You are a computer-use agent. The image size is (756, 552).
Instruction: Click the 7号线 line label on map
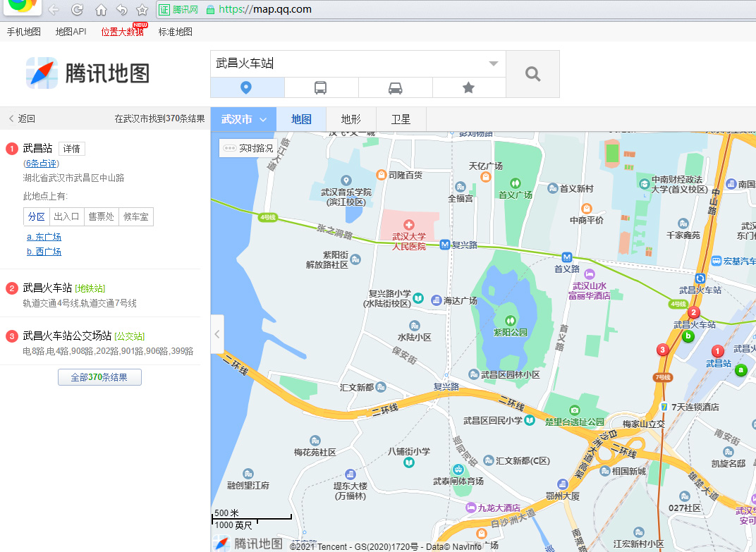pos(663,377)
